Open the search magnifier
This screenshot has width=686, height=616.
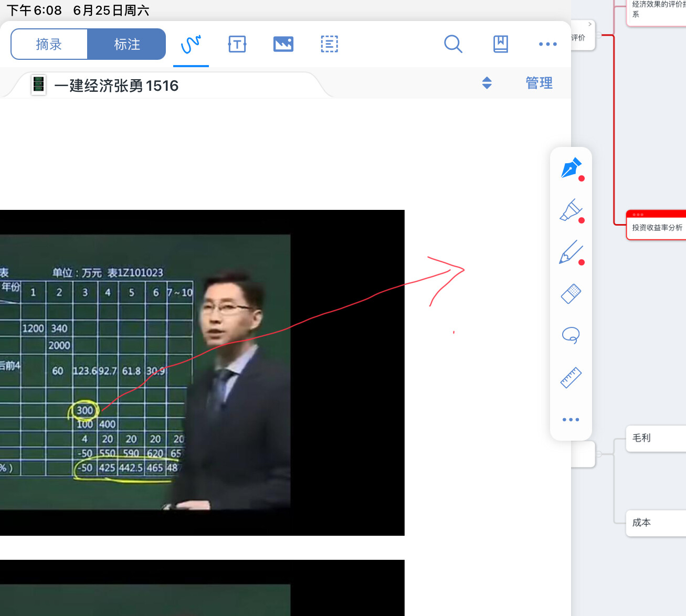tap(453, 44)
